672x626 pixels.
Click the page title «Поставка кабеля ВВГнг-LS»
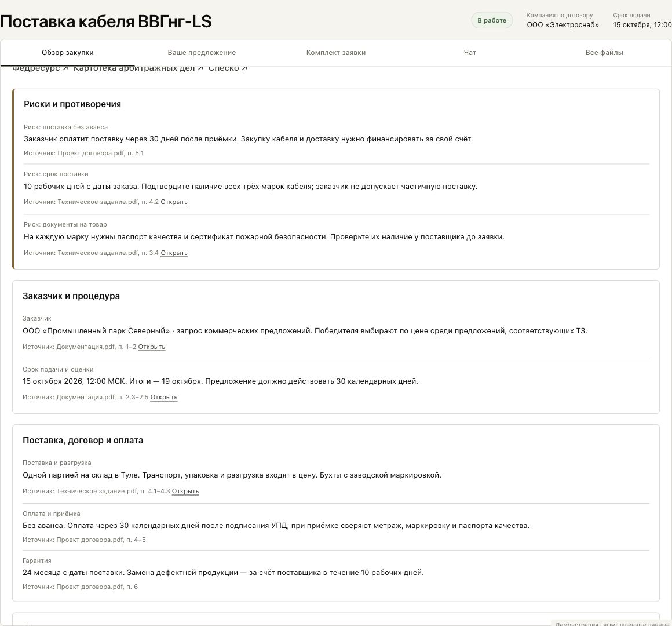(106, 21)
